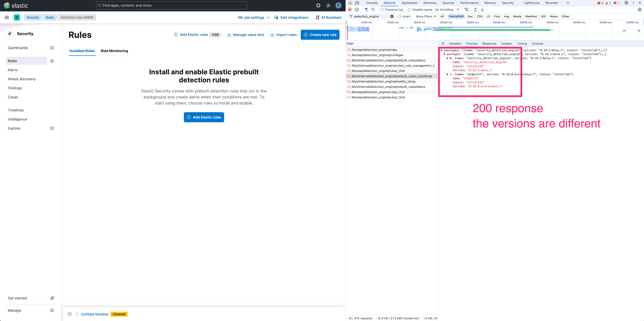
Task: Click the D space avatar
Action: click(17, 17)
